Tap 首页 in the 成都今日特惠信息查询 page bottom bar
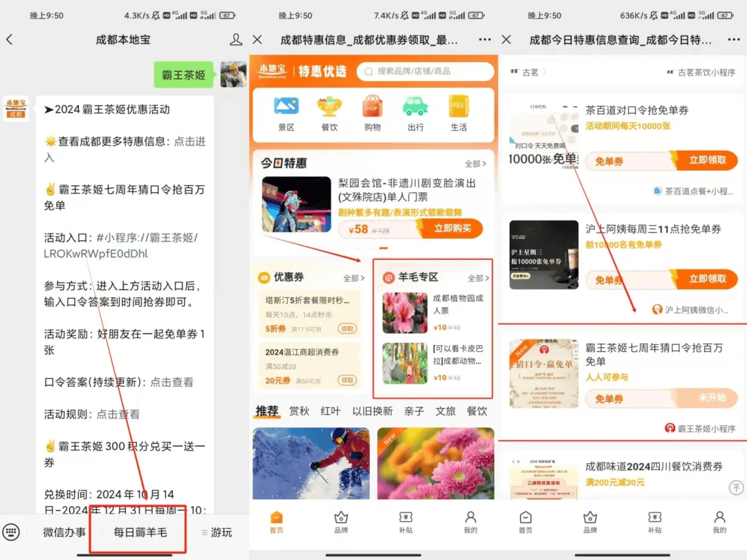 click(x=526, y=523)
